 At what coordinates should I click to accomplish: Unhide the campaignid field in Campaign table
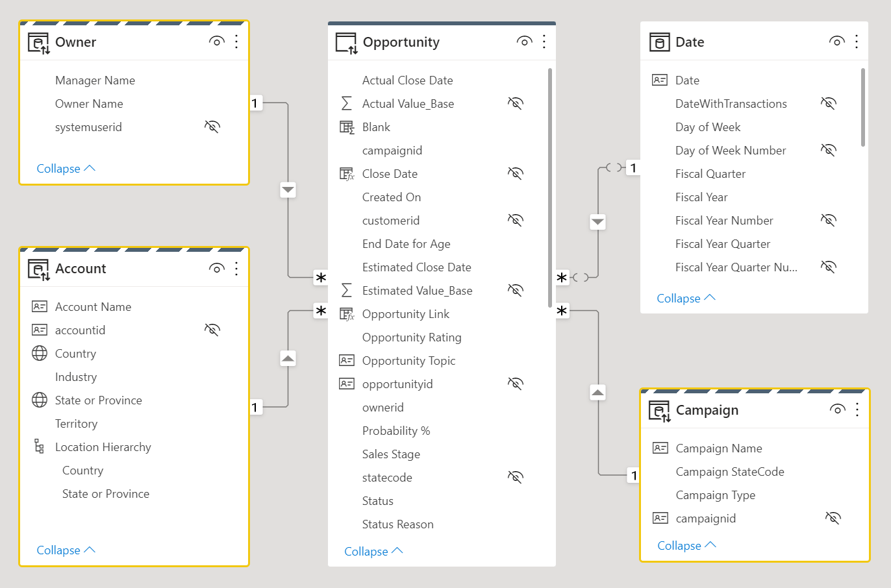833,518
